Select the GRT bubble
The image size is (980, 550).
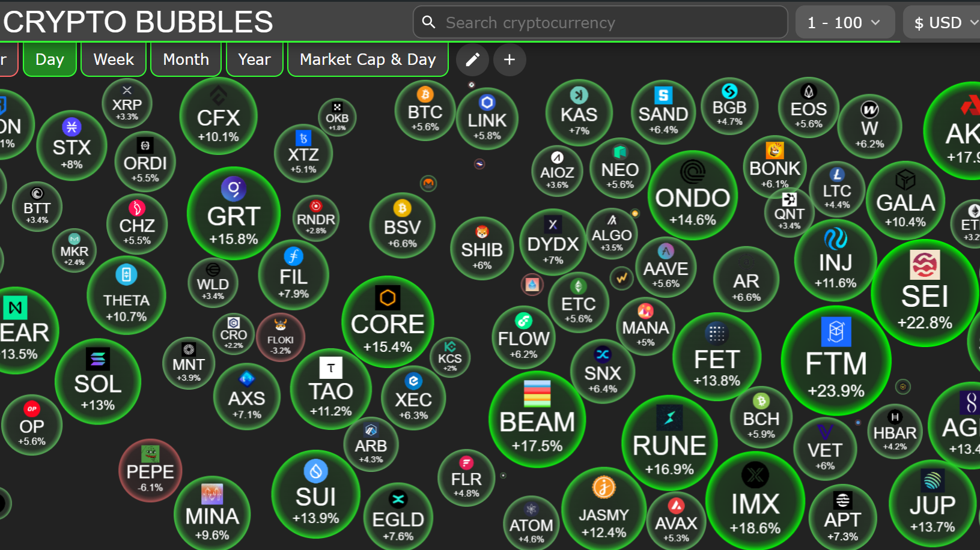pos(233,214)
